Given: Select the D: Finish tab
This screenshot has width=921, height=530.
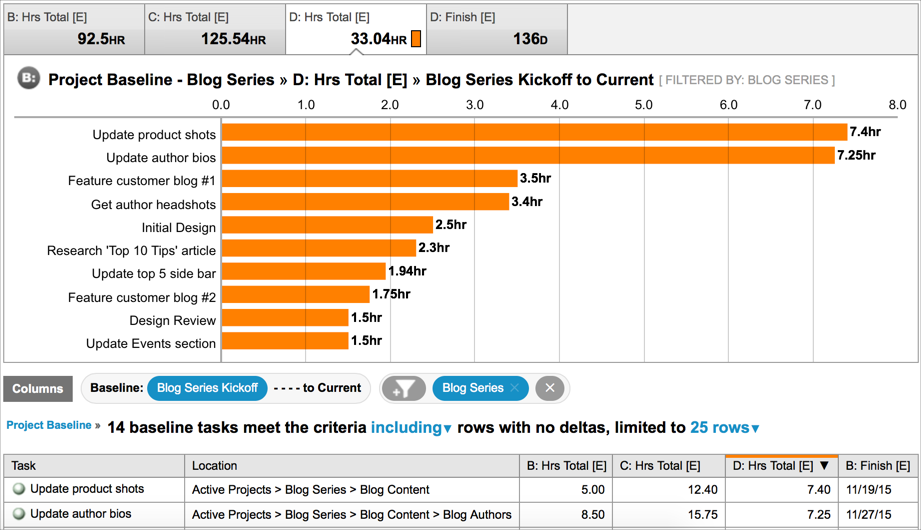Looking at the screenshot, I should tap(497, 28).
